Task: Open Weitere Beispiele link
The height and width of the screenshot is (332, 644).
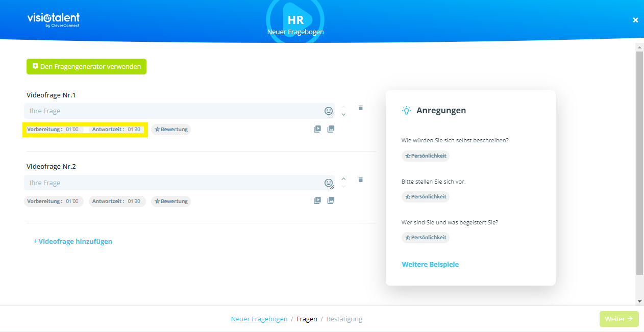Action: tap(430, 265)
